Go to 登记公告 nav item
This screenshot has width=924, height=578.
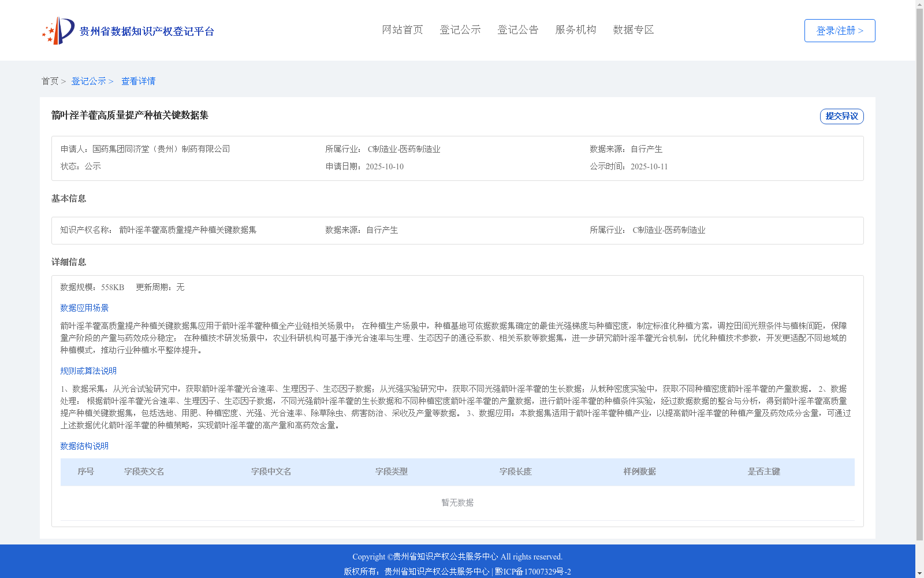click(x=518, y=29)
